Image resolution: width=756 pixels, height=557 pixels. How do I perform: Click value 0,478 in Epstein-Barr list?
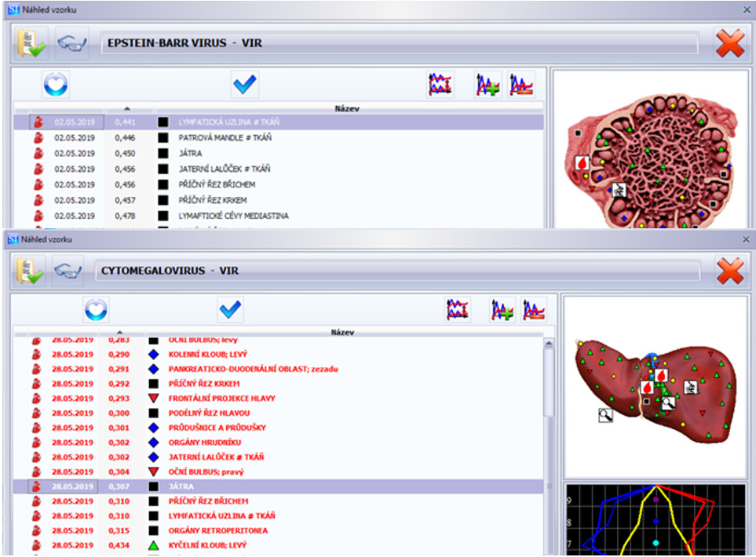(125, 216)
